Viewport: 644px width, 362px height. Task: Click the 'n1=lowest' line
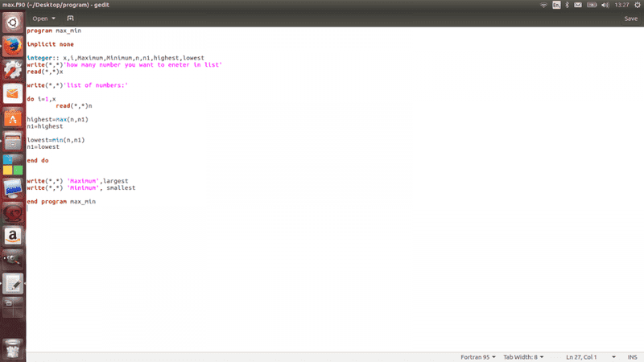(43, 147)
